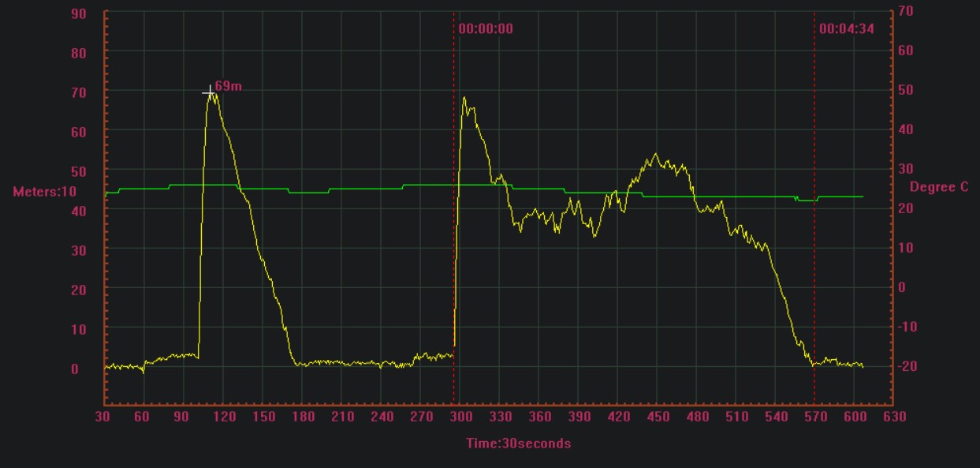The height and width of the screenshot is (468, 980).
Task: Click the white crosshair at the 69m peak
Action: [210, 93]
